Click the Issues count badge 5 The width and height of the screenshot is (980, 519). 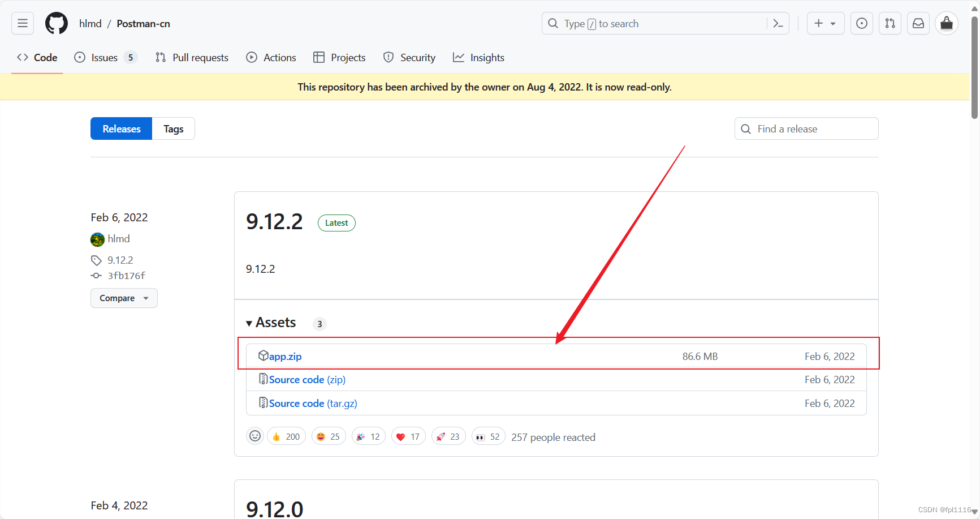[131, 58]
